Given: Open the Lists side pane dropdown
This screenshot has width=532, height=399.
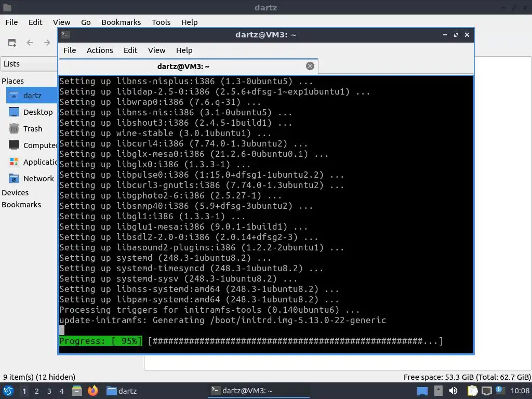Looking at the screenshot, I should point(29,64).
